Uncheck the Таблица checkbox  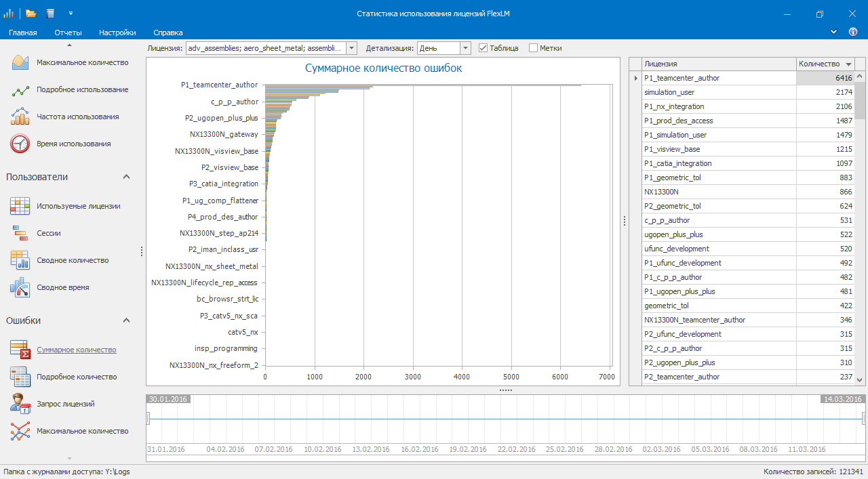point(484,48)
